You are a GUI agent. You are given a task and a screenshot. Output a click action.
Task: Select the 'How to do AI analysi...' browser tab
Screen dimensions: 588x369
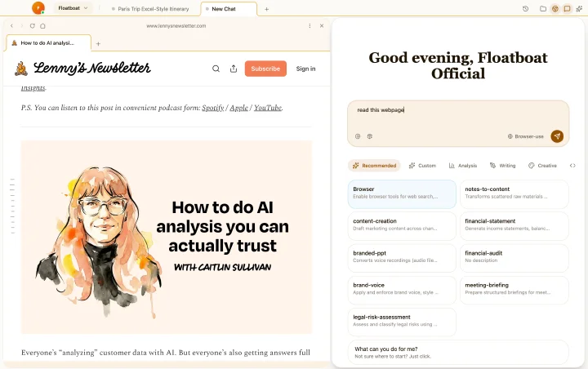click(x=48, y=43)
